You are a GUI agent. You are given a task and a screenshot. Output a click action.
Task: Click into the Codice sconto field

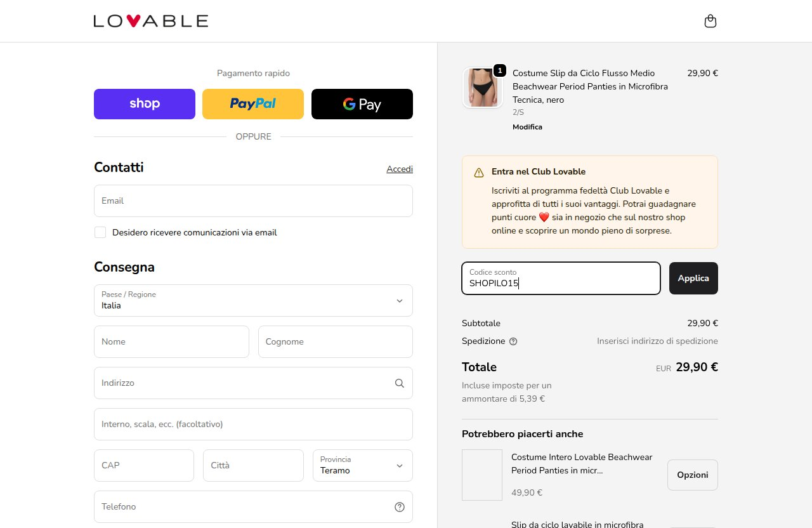tap(561, 278)
